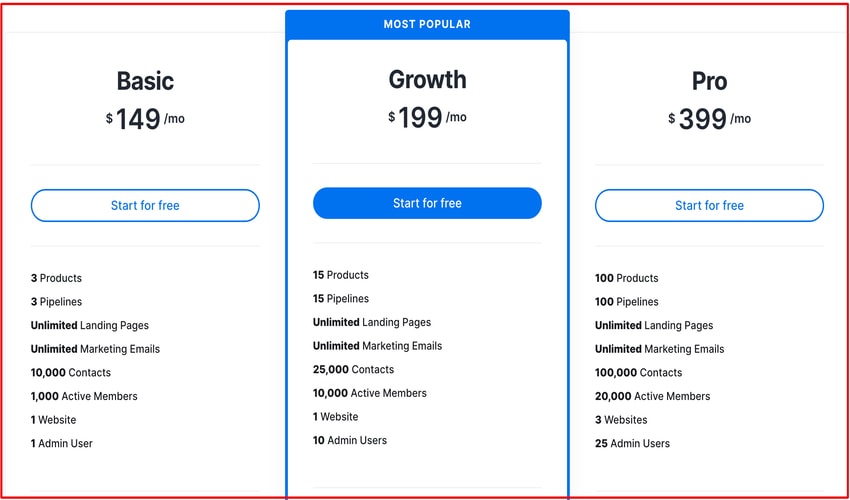Screen dimensions: 850x500
Task: Click the $399 /mo price
Action: (x=709, y=119)
